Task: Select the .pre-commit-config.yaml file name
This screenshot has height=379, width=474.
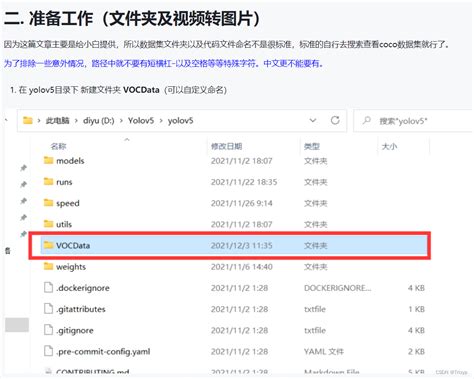Action: [103, 352]
